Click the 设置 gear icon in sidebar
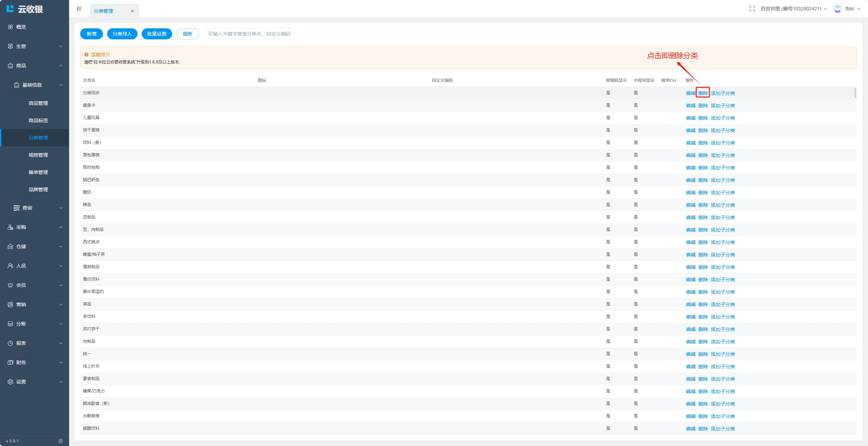Screen dimensions: 868x446 tap(10, 382)
